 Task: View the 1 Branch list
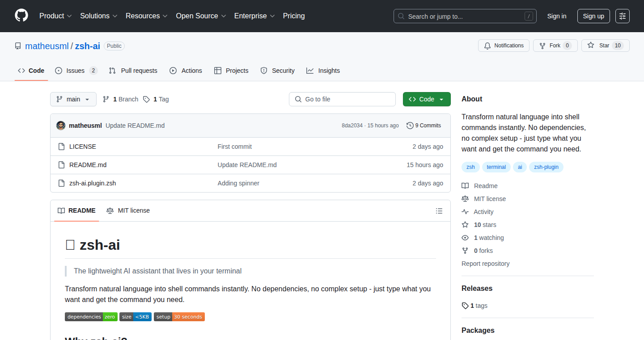[x=121, y=99]
